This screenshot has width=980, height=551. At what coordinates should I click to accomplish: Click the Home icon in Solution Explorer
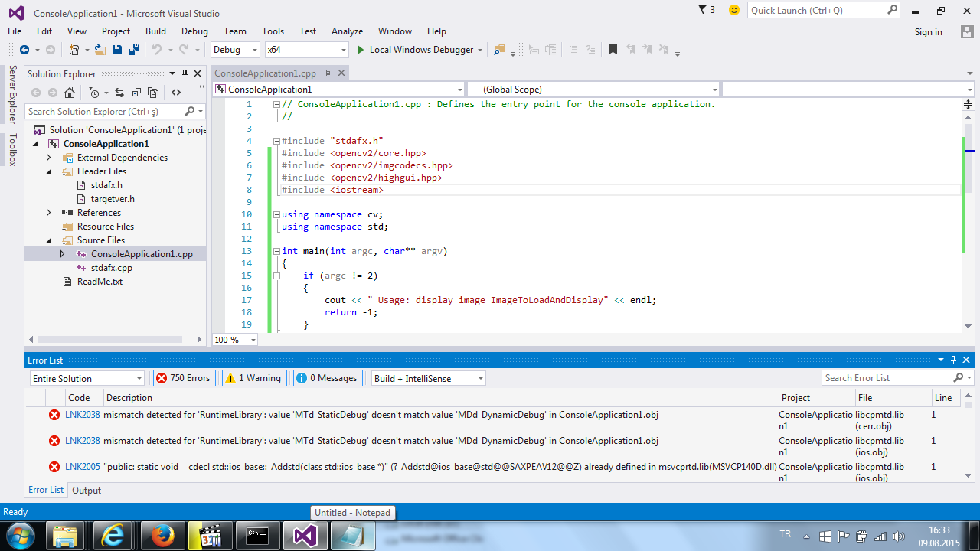[70, 93]
